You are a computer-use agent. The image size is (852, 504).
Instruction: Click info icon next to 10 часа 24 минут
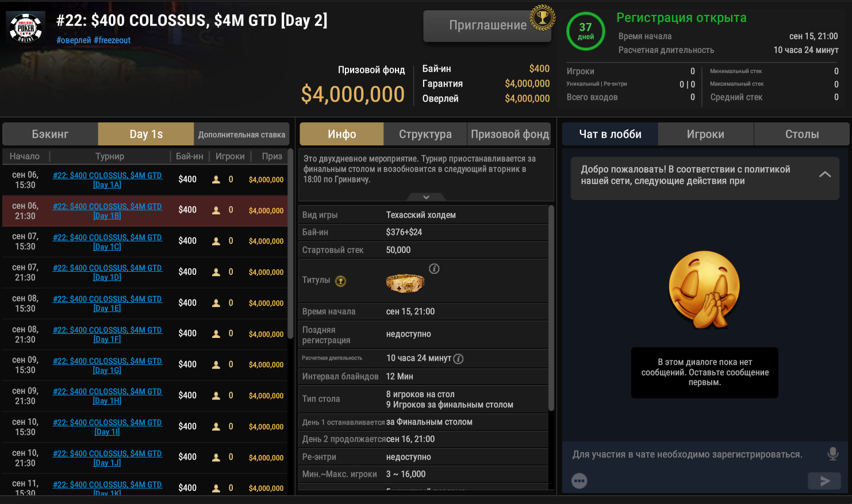click(x=458, y=359)
